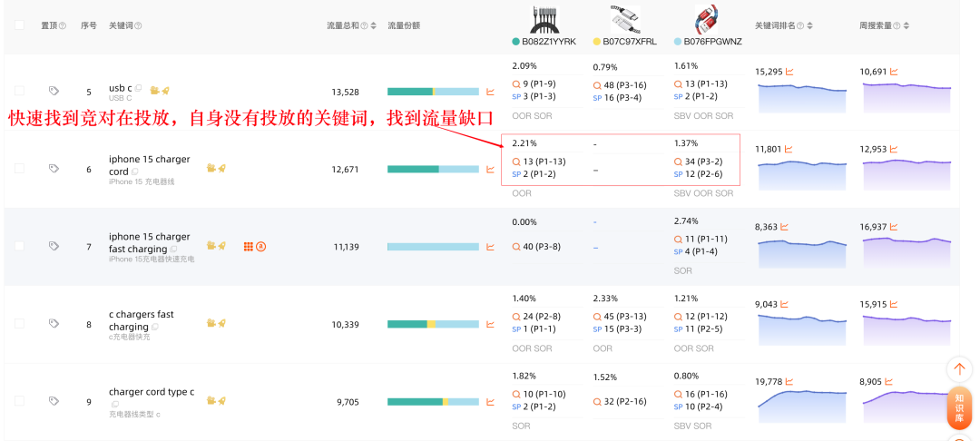Click Amazon circle icon in row 7
The image size is (980, 441).
click(261, 247)
